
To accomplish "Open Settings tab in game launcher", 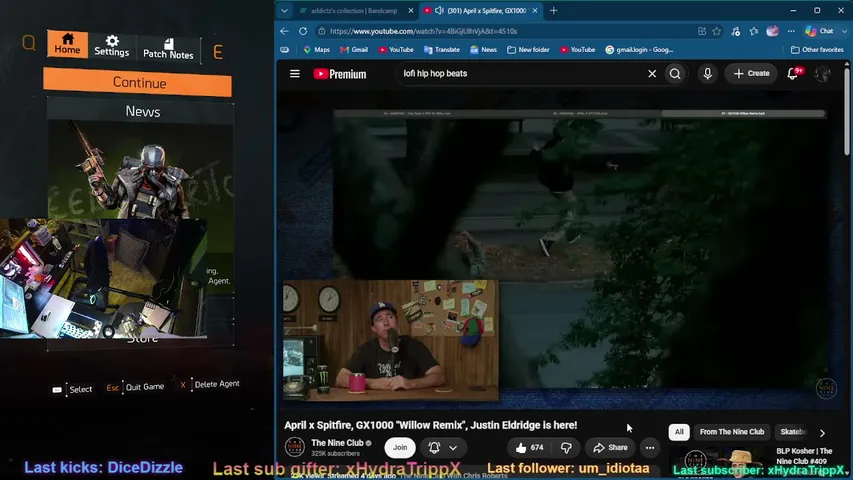I will 112,46.
